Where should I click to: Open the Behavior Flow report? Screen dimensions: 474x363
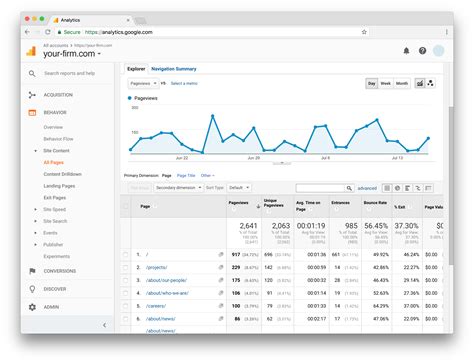coord(58,139)
